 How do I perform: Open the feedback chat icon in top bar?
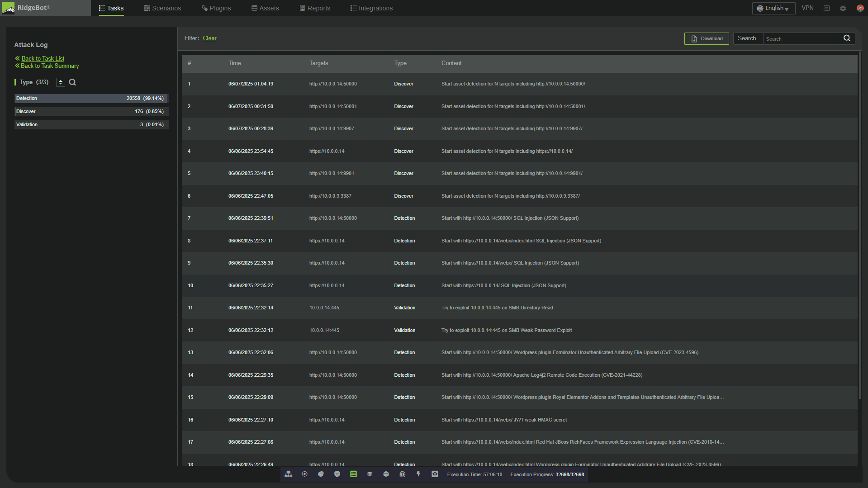click(826, 8)
